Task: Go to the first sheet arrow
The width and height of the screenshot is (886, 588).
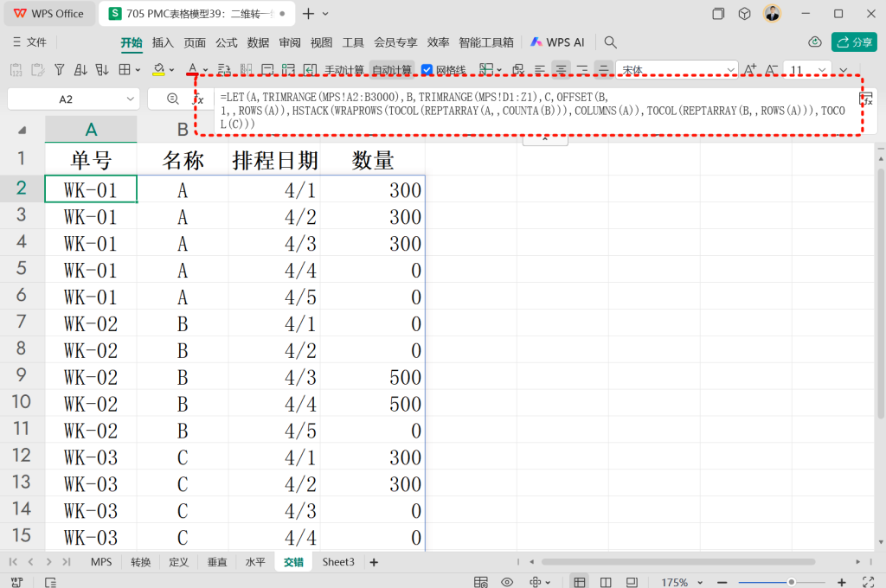Action: (14, 562)
